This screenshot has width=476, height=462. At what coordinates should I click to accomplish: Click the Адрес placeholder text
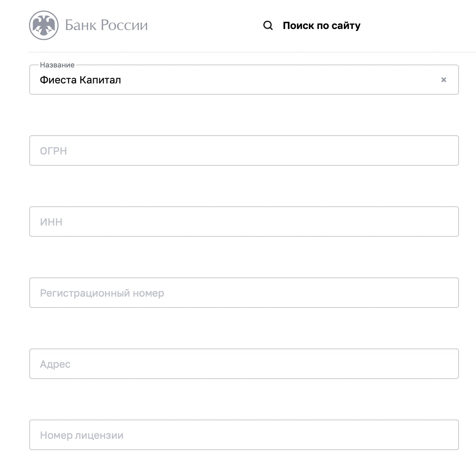(x=55, y=364)
